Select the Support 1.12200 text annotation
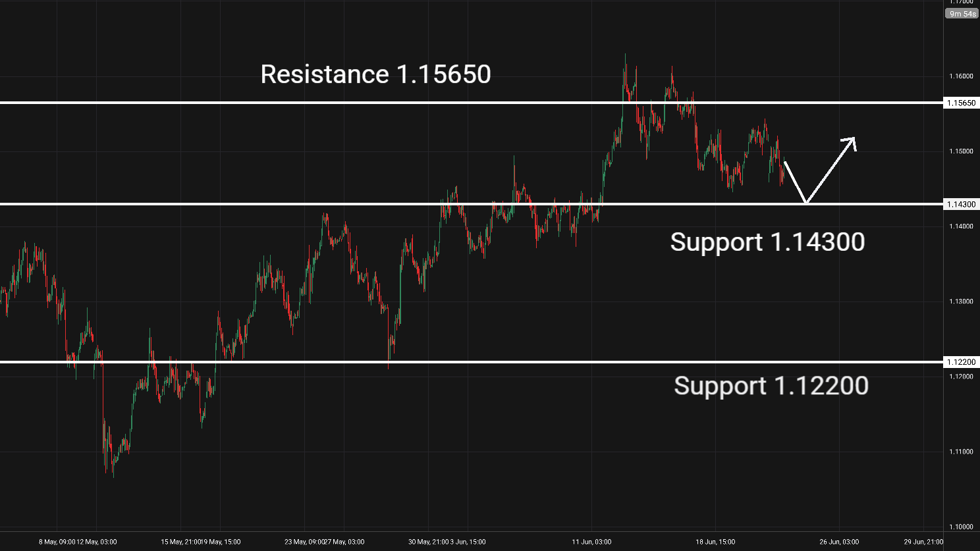 point(771,386)
